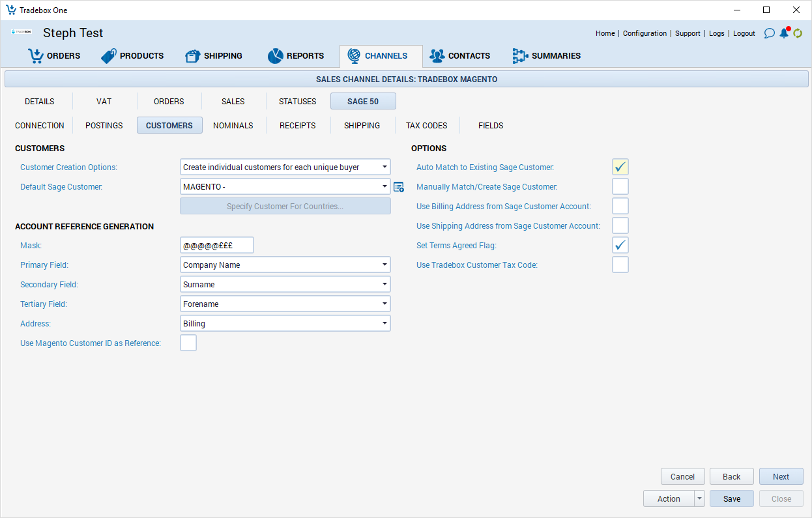Open the Summaries diagram icon tab
This screenshot has height=518, width=812.
(x=546, y=56)
